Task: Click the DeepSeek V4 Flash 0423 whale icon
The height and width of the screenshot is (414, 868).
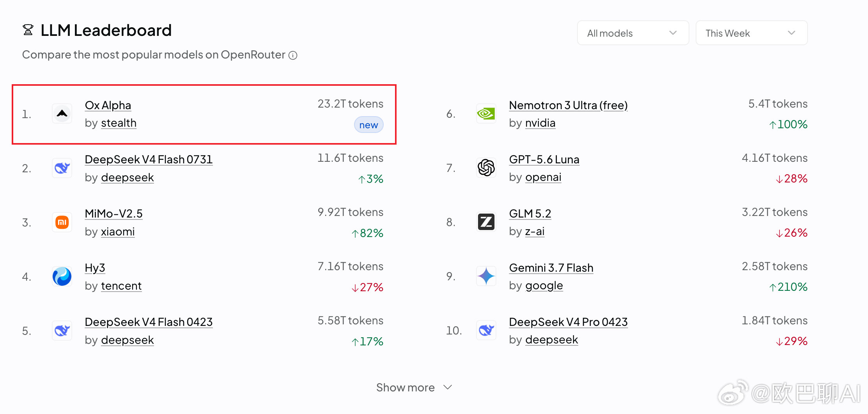Action: pos(62,331)
